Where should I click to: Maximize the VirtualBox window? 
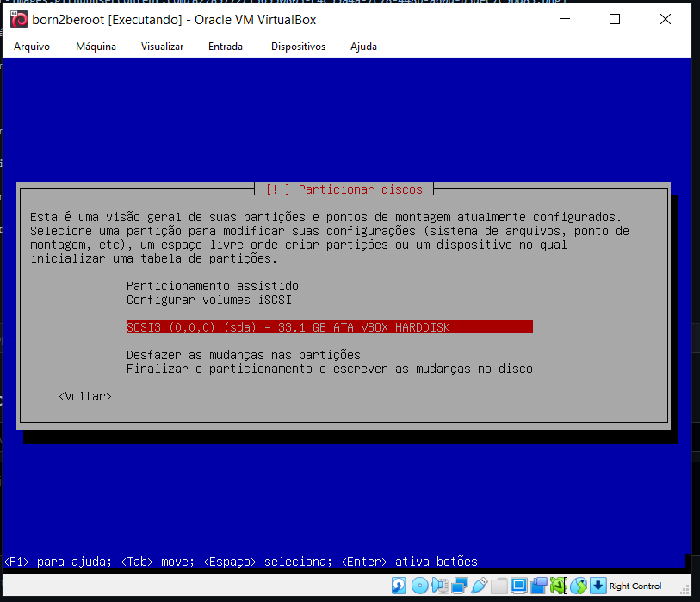(x=615, y=19)
